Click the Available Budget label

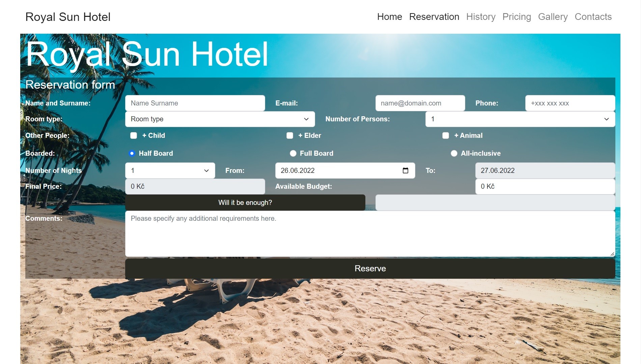click(304, 186)
